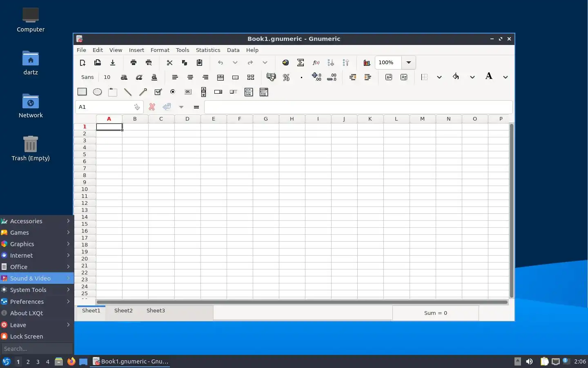588x368 pixels.
Task: Open the Data menu
Action: (233, 50)
